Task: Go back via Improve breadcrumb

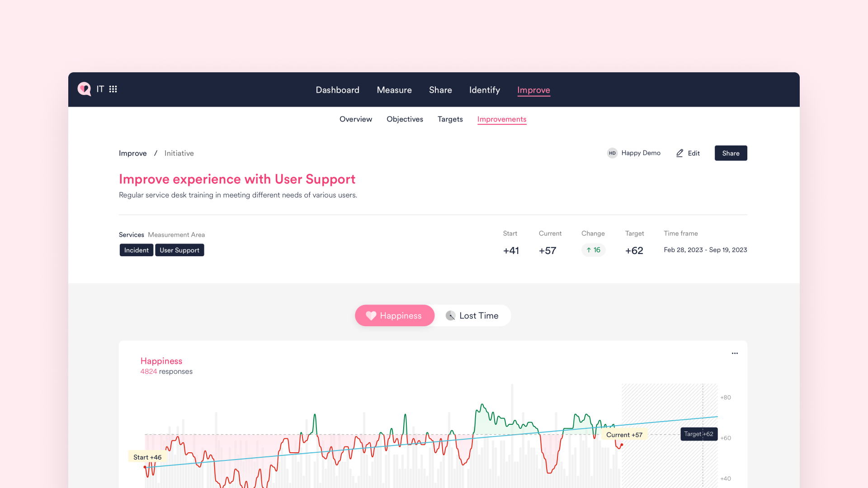Action: point(132,153)
